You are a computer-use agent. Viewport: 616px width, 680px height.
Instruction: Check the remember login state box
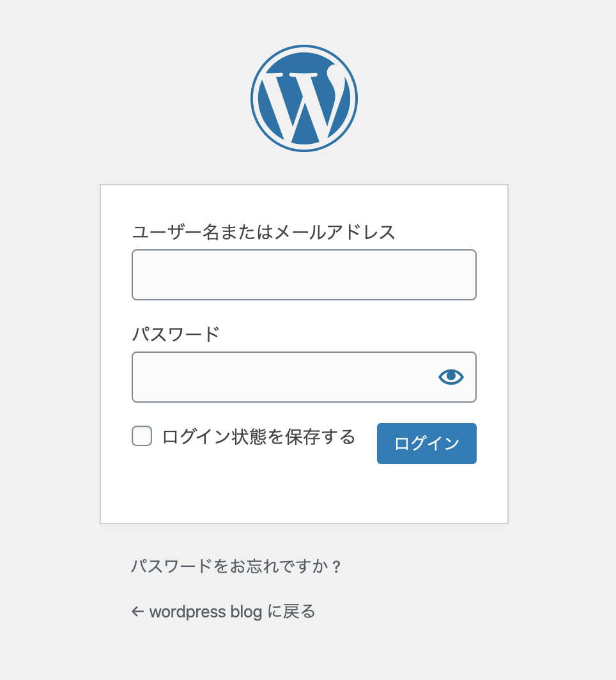[x=141, y=437]
